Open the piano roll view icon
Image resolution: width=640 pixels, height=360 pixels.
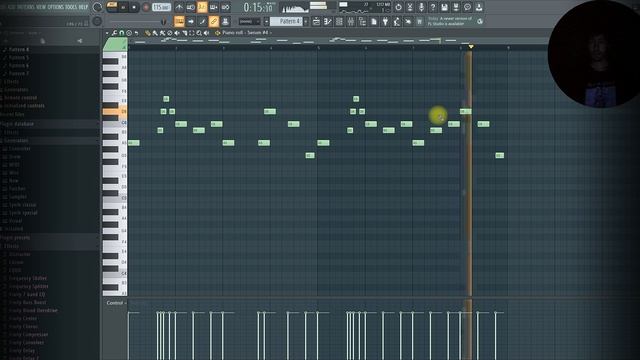tap(328, 22)
